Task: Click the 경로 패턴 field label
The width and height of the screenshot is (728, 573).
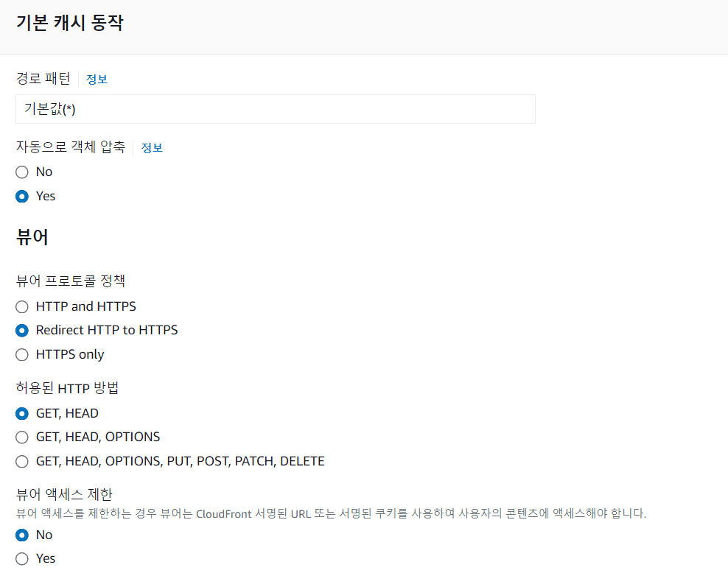Action: click(x=43, y=79)
